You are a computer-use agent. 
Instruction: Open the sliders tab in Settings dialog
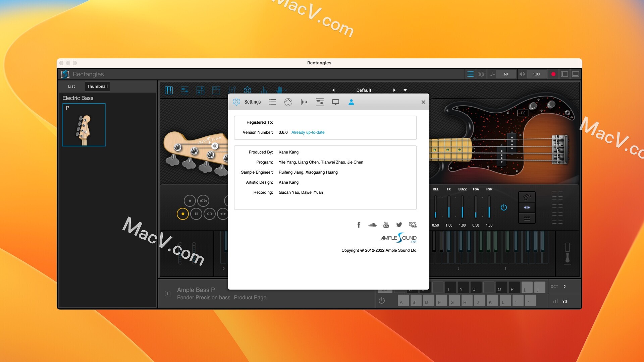[x=320, y=102]
